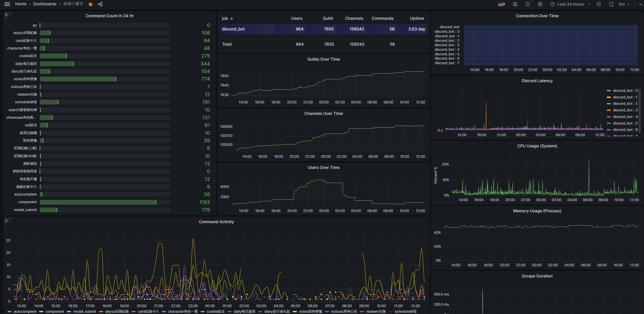Viewport: 644px width, 314px height.
Task: Click the Command Count in 24 Hr title
Action: click(x=109, y=16)
